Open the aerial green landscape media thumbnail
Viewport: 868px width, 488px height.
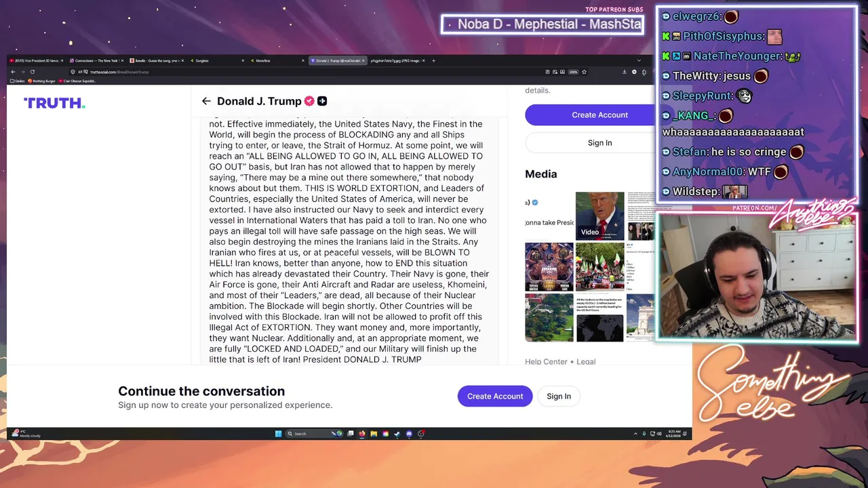pos(549,318)
